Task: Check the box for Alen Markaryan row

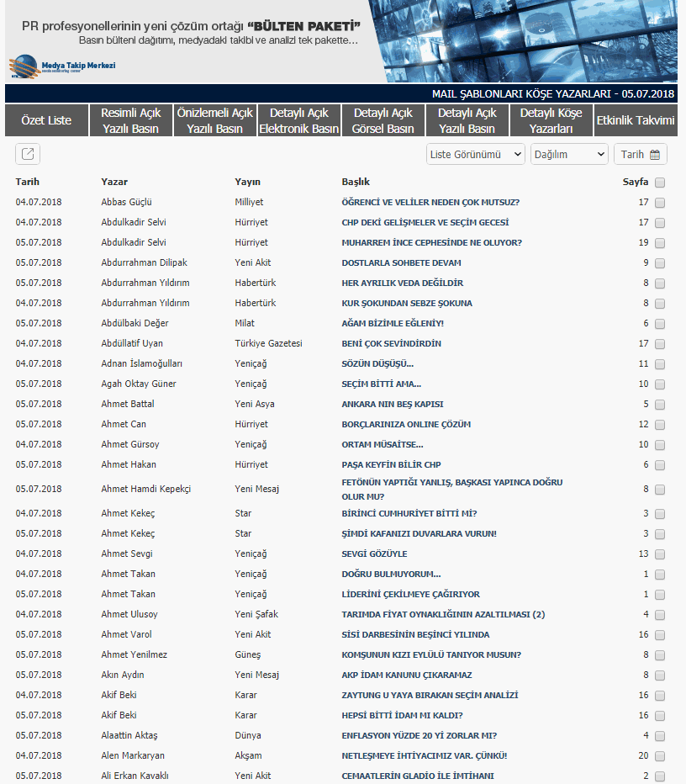Action: tap(660, 756)
